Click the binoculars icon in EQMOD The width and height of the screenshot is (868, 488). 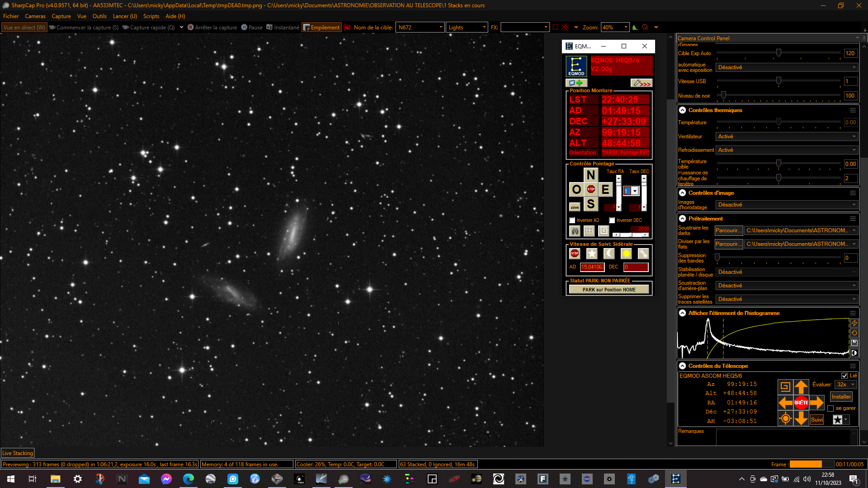[x=575, y=231]
